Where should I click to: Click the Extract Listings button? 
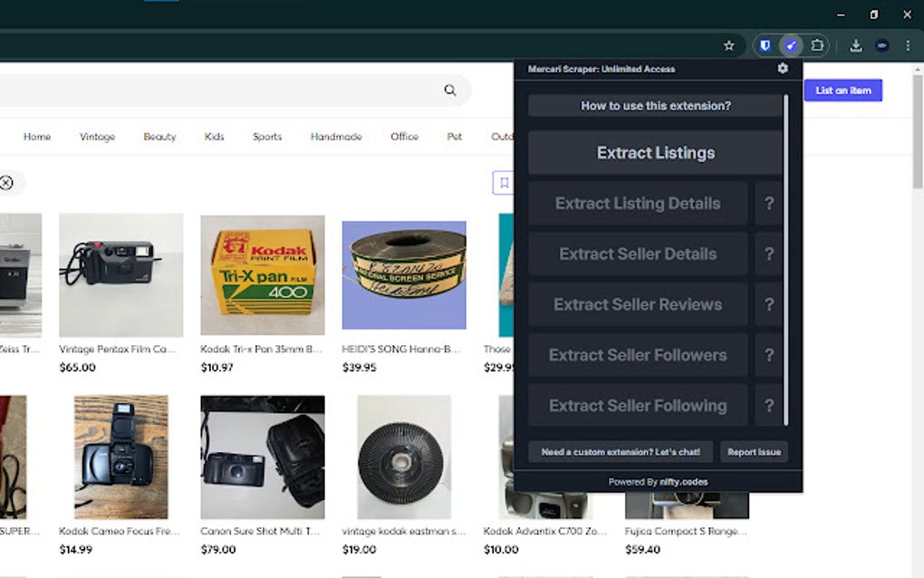coord(655,152)
